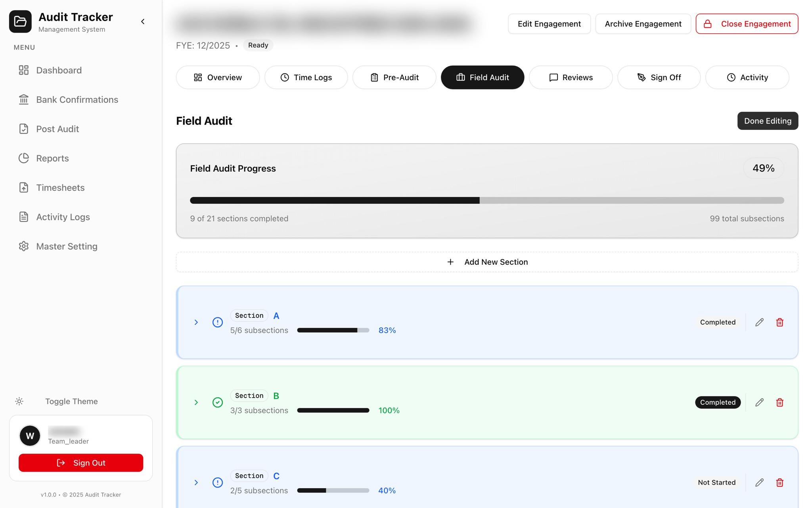
Task: Click the Done Editing button
Action: coord(768,121)
